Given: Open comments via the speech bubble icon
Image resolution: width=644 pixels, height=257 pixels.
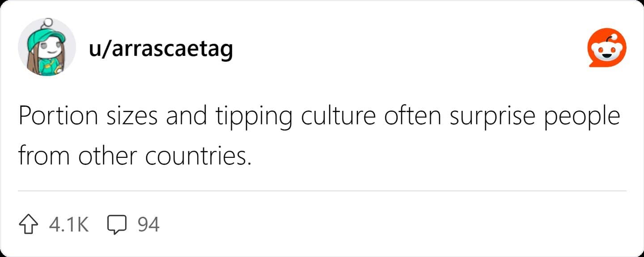Looking at the screenshot, I should (x=117, y=224).
